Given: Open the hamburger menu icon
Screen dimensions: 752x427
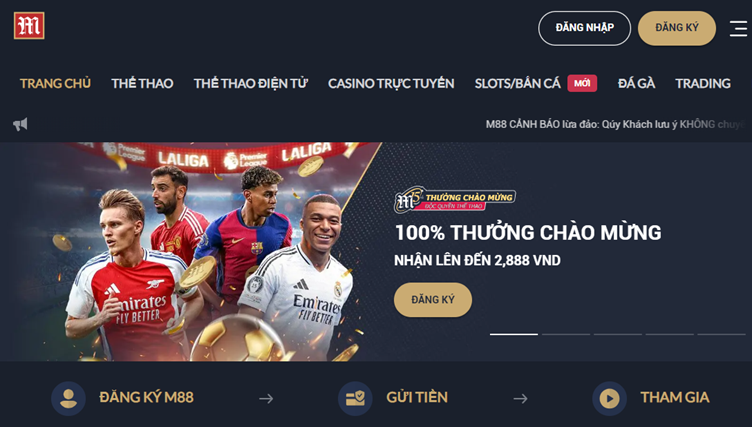Looking at the screenshot, I should pyautogui.click(x=738, y=28).
